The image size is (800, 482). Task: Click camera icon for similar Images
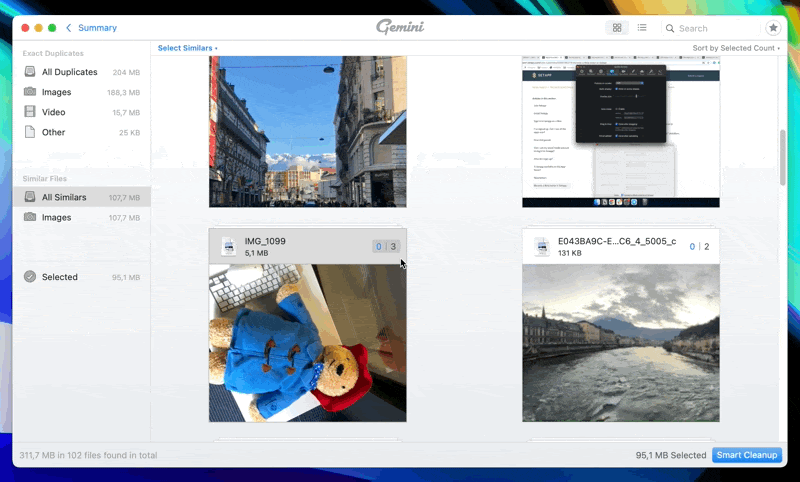tap(30, 217)
